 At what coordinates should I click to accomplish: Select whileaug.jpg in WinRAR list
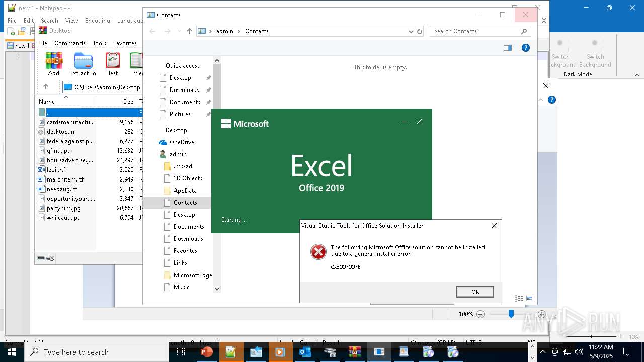(x=63, y=218)
